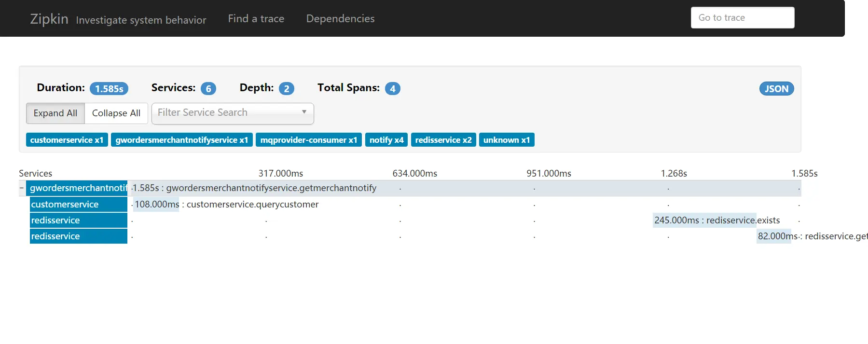Filter by unknown x1 tag
The image size is (868, 344).
point(507,140)
